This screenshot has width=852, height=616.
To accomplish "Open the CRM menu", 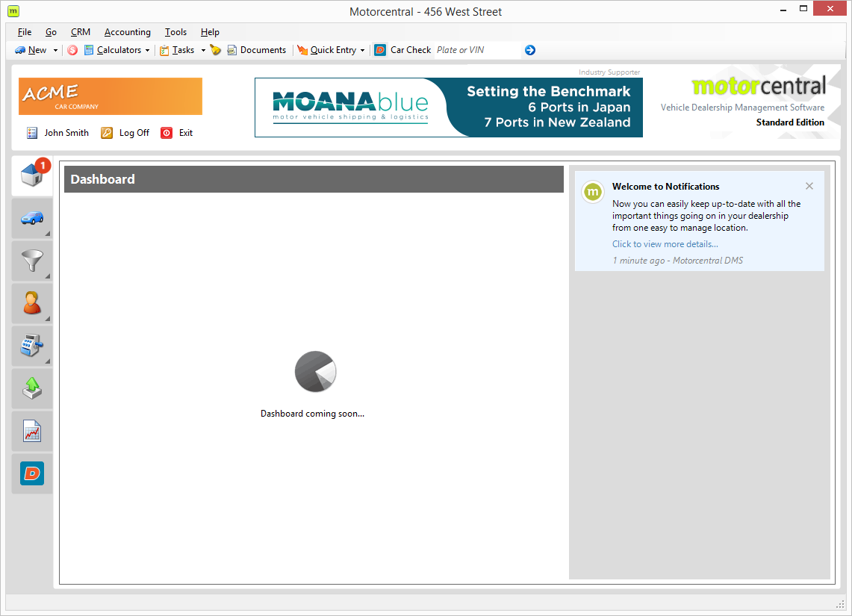I will (81, 32).
